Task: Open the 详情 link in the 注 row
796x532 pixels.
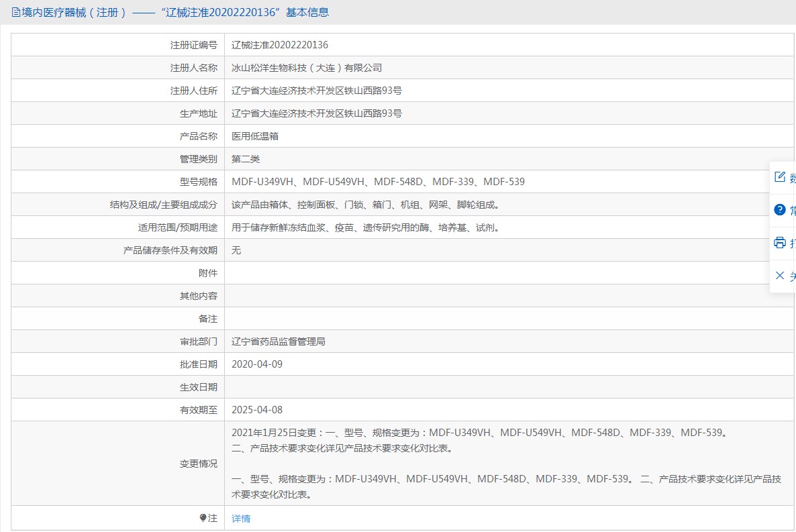Action: [241, 519]
